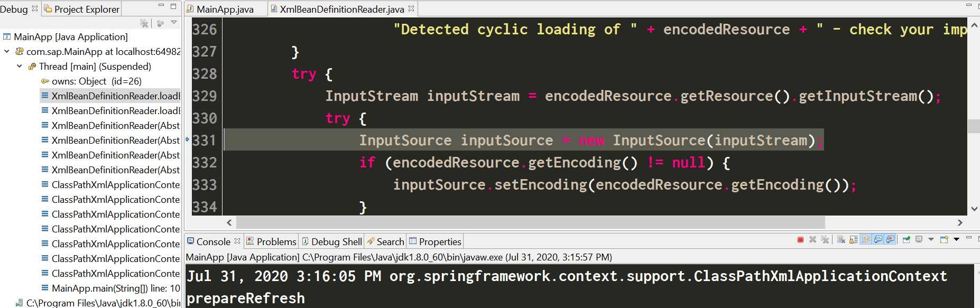Viewport: 980px width, 308px height.
Task: Select the owns: Object (id=26) entry
Action: click(x=96, y=81)
